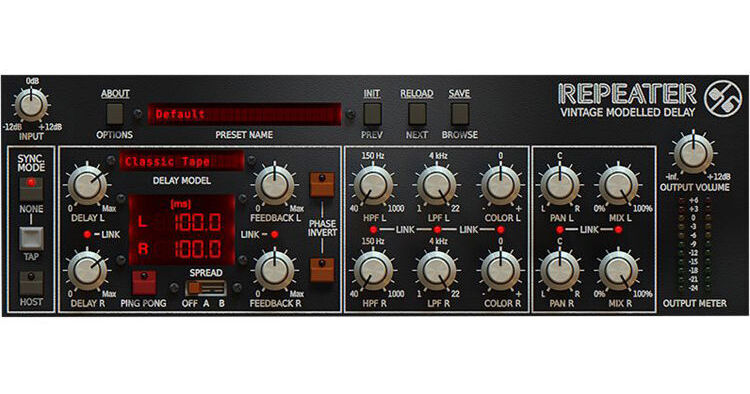The width and height of the screenshot is (750, 394).
Task: Click the Mix R knob
Action: (618, 271)
